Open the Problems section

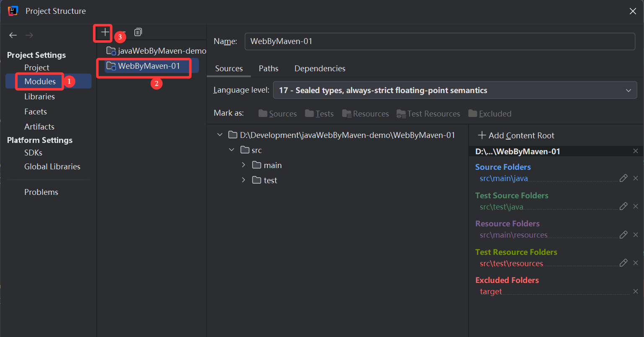click(x=41, y=192)
